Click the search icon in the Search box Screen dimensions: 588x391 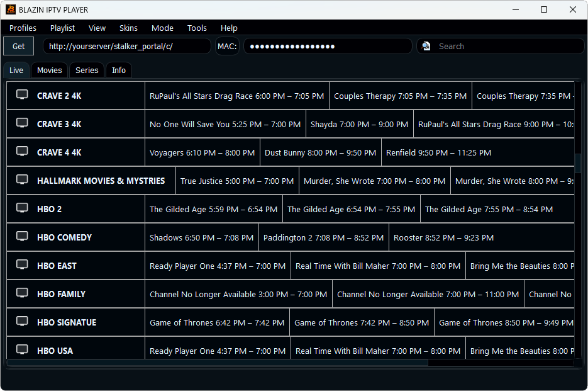pos(426,46)
